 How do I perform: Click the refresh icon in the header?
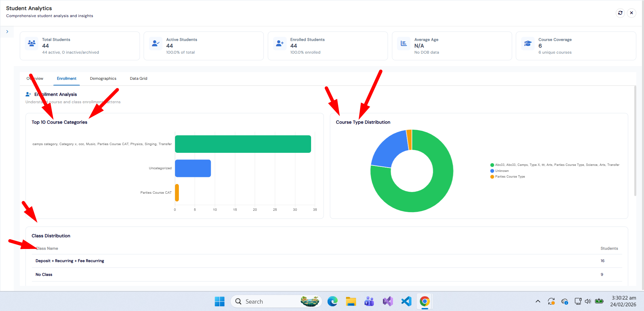[x=620, y=13]
